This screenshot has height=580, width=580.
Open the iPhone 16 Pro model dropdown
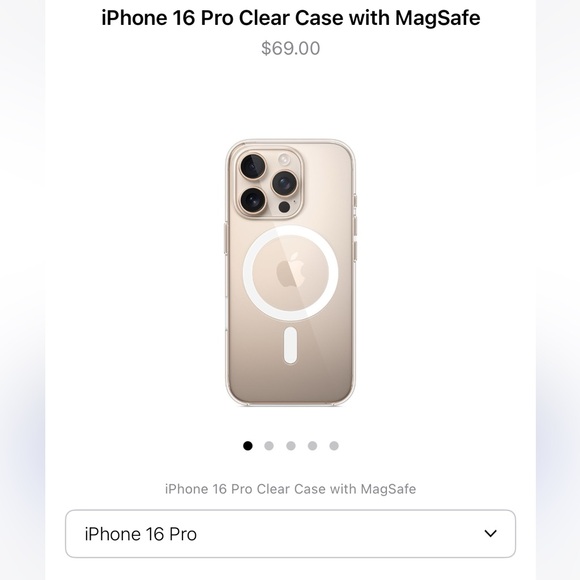[x=290, y=534]
